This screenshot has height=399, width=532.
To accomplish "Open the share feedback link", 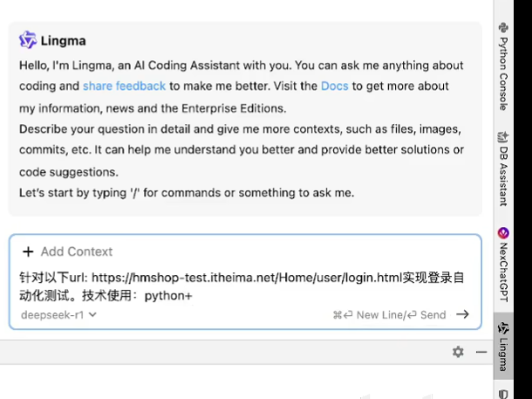I will 124,86.
